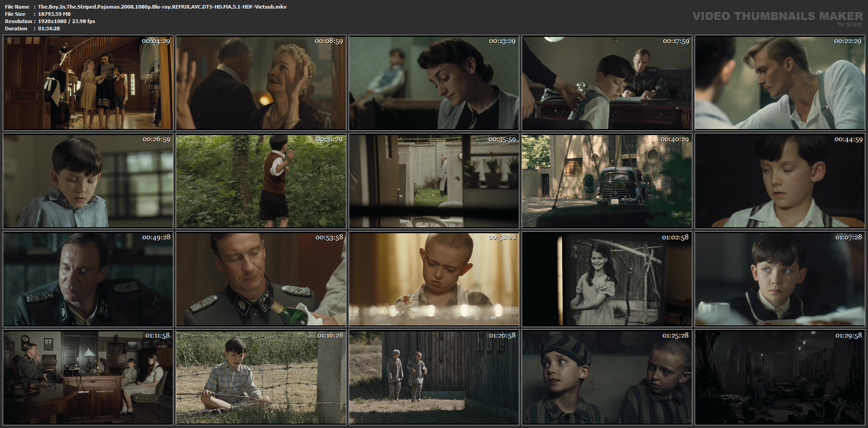
Task: Click the frame stamped 01:07:28
Action: click(780, 279)
